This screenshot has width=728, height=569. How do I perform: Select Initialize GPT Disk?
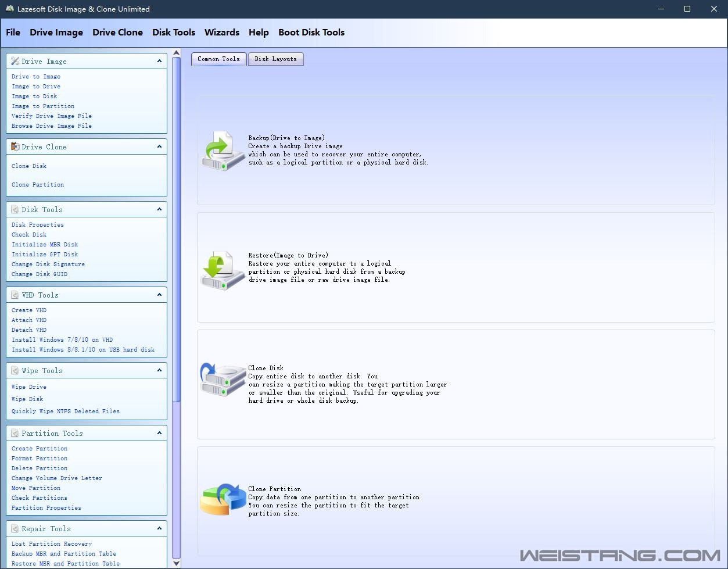[x=45, y=255]
